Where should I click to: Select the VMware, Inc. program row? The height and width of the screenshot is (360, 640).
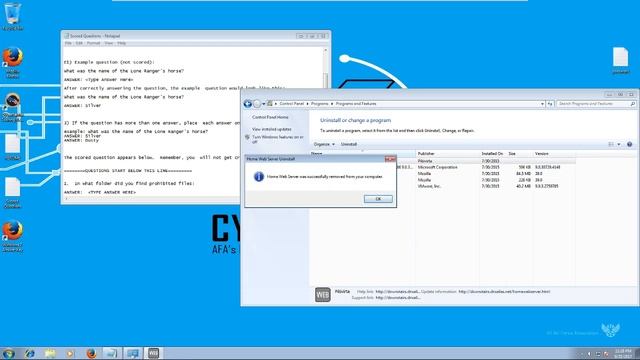click(x=486, y=186)
